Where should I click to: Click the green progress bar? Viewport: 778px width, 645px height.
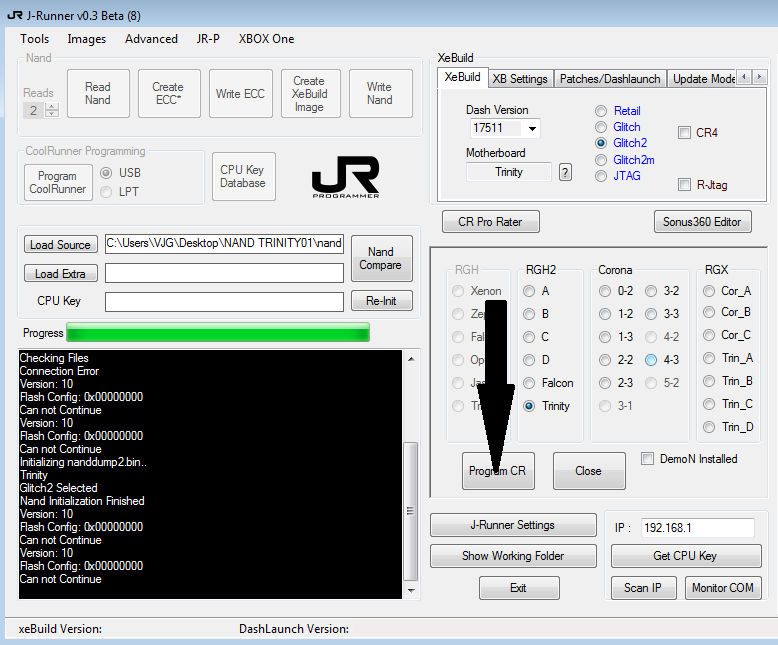pos(217,333)
